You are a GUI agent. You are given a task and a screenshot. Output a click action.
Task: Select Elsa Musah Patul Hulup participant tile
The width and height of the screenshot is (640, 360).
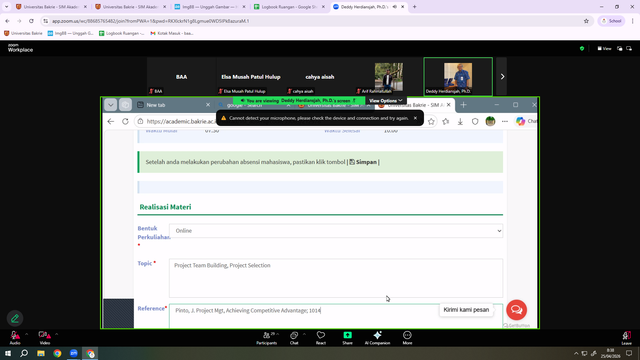coord(251,77)
